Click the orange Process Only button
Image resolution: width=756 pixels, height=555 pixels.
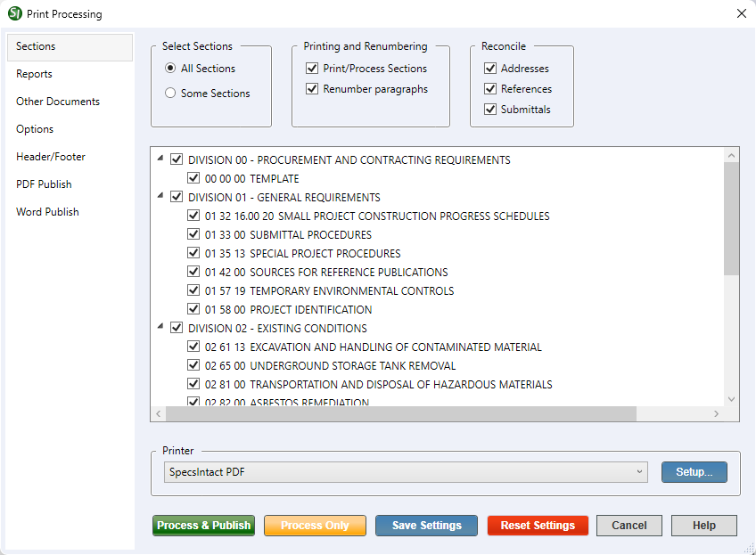(315, 526)
